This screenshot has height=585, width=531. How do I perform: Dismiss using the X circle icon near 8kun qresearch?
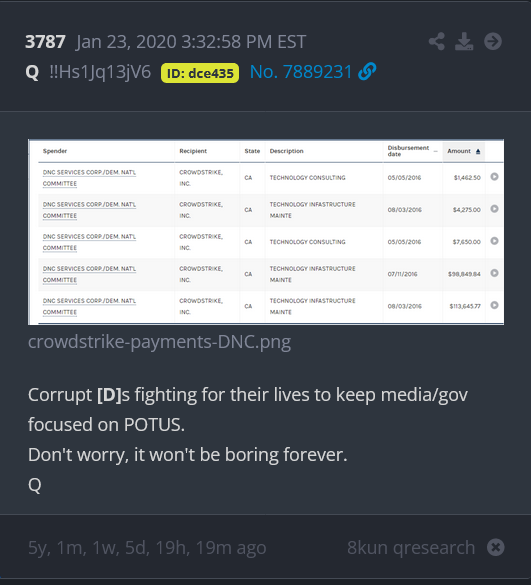coord(496,547)
